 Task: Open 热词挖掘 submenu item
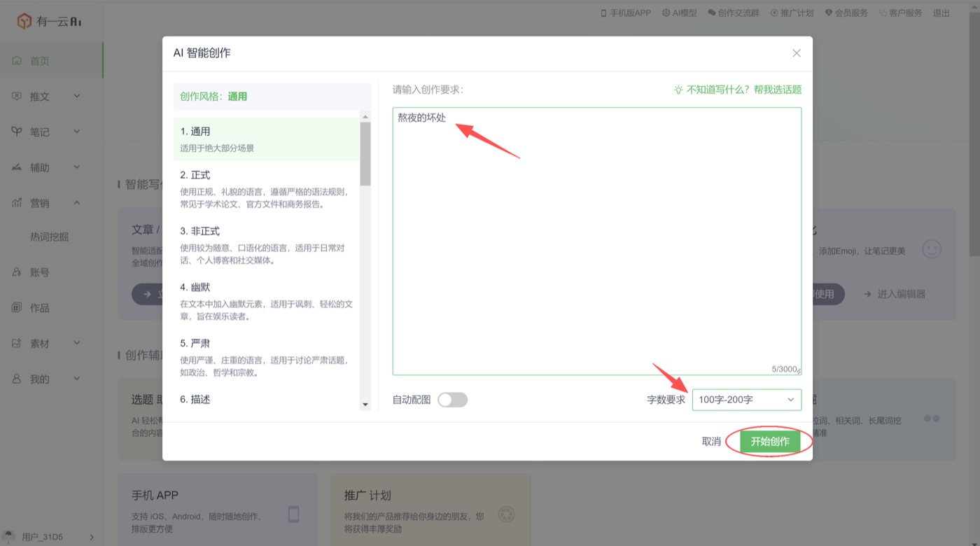pos(50,237)
